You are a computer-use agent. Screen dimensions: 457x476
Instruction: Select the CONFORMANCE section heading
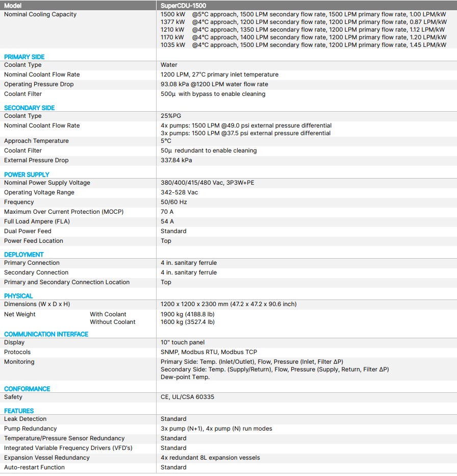27,389
